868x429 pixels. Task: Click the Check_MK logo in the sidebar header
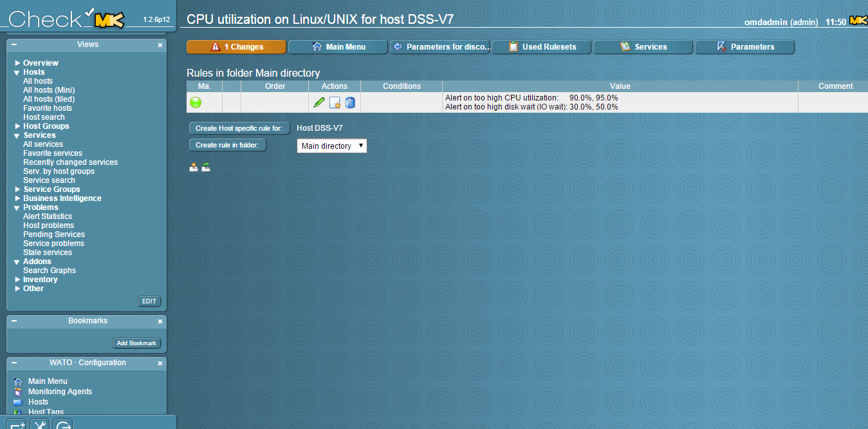pyautogui.click(x=66, y=18)
